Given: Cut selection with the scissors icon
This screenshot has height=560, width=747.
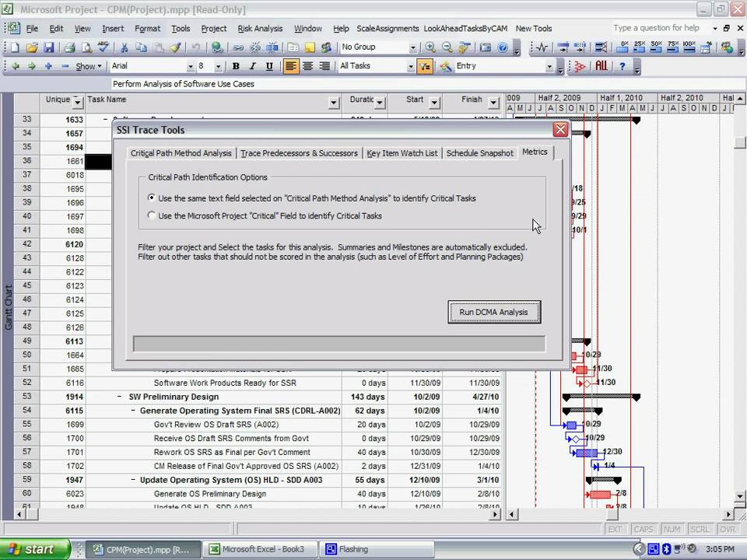Looking at the screenshot, I should (x=124, y=47).
